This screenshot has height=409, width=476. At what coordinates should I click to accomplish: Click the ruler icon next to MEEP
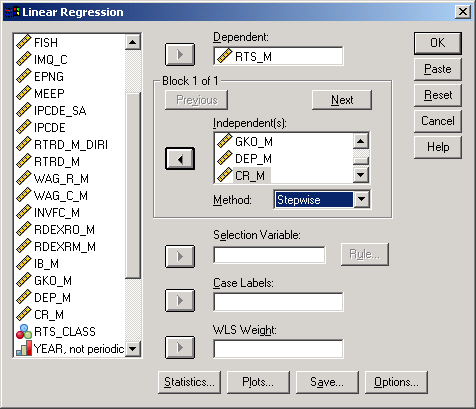(24, 93)
